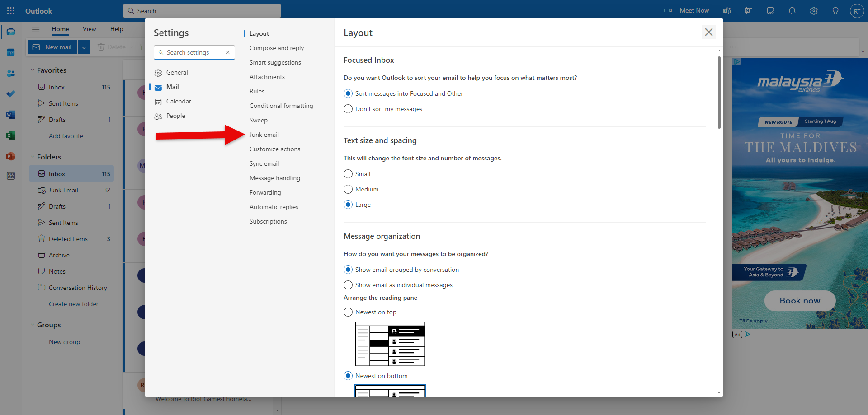Image resolution: width=868 pixels, height=415 pixels.
Task: Open the app launcher grid icon
Action: pyautogui.click(x=11, y=10)
